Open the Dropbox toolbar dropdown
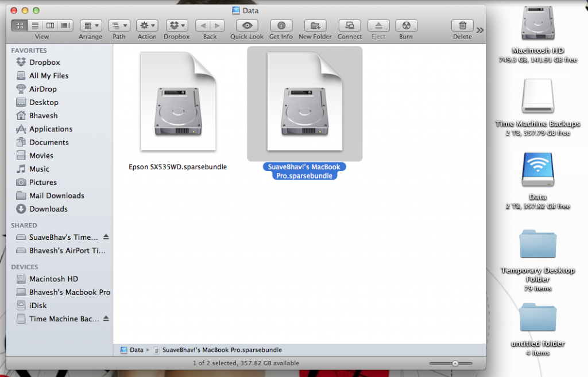Viewport: 588px width, 377px height. click(x=176, y=26)
